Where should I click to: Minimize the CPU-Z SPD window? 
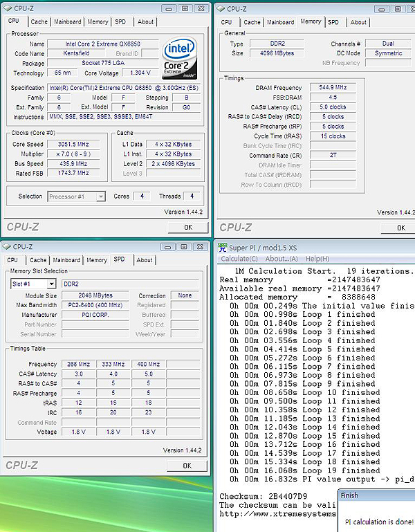click(167, 247)
